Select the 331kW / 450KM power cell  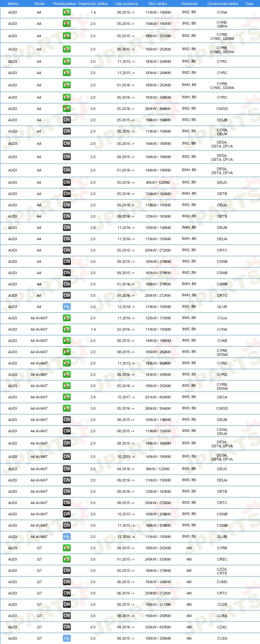pyautogui.click(x=158, y=397)
